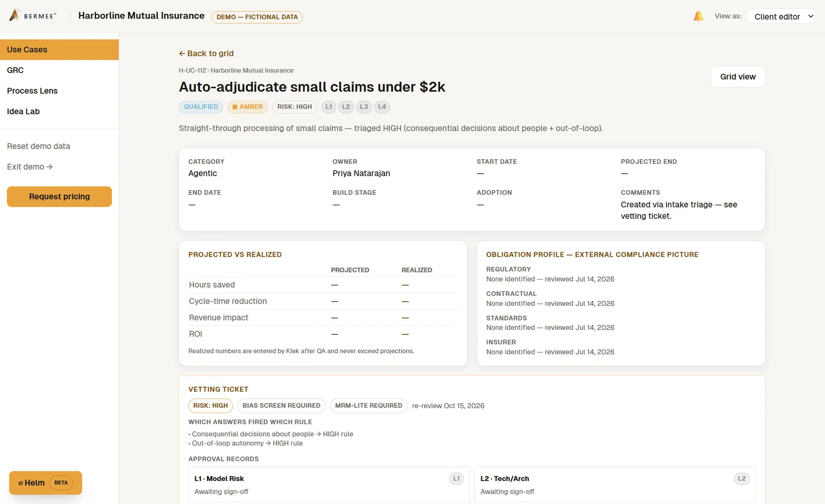Click Exit demo link

coord(29,167)
